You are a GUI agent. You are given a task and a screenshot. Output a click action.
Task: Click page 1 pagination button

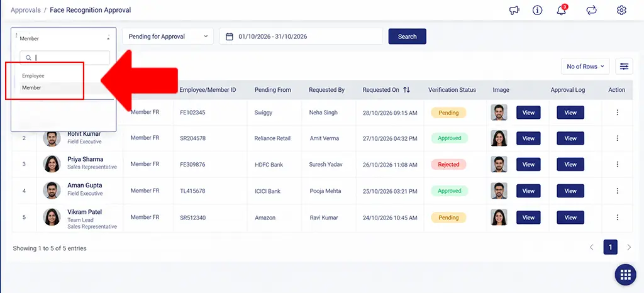point(610,247)
